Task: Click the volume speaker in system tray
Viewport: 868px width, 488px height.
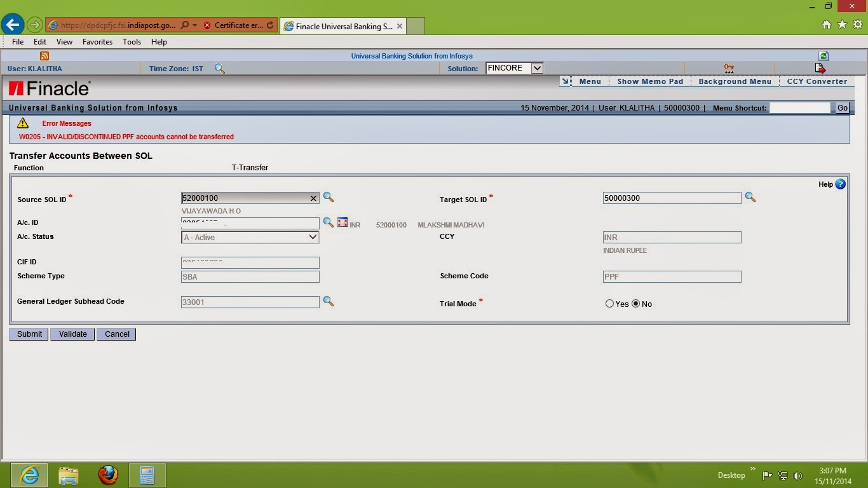Action: tap(798, 475)
